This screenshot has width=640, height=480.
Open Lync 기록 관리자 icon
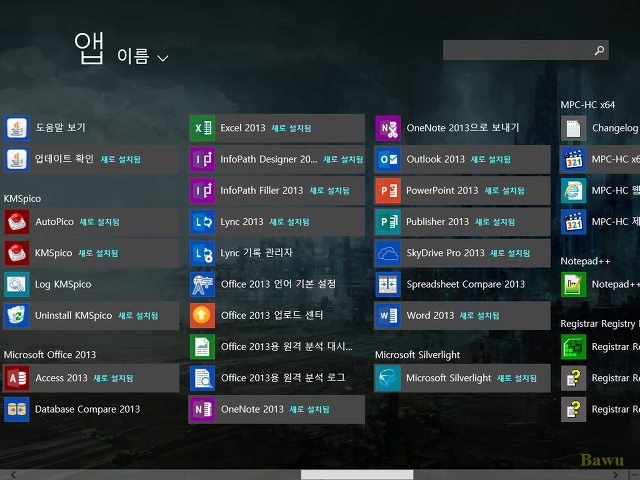tap(202, 253)
